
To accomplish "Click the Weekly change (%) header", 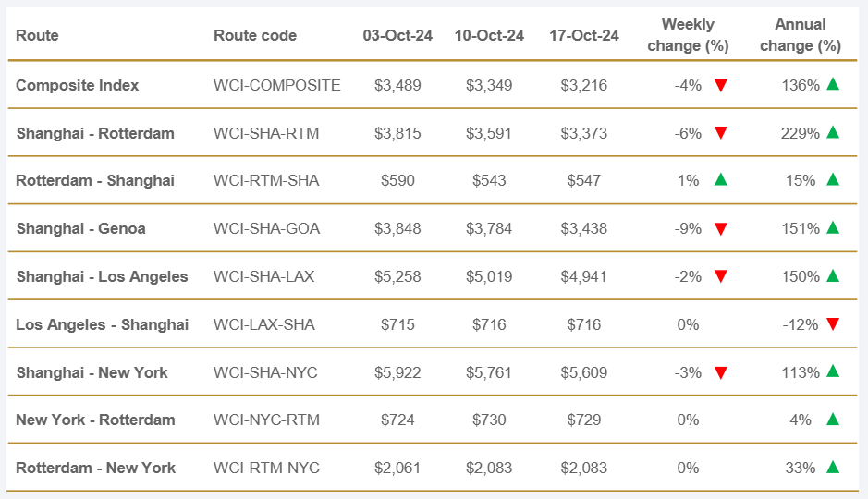I will click(x=688, y=35).
